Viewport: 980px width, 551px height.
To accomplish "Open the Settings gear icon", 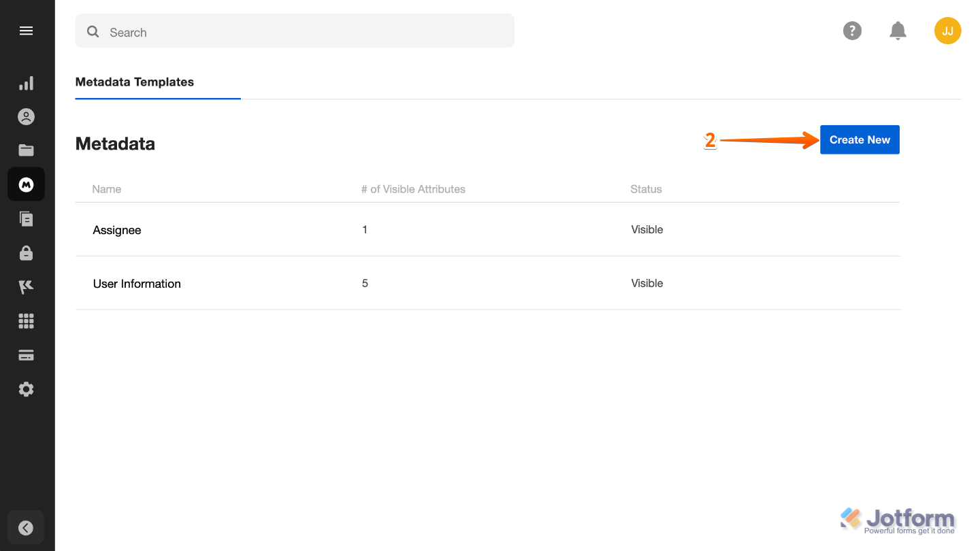I will coord(26,388).
